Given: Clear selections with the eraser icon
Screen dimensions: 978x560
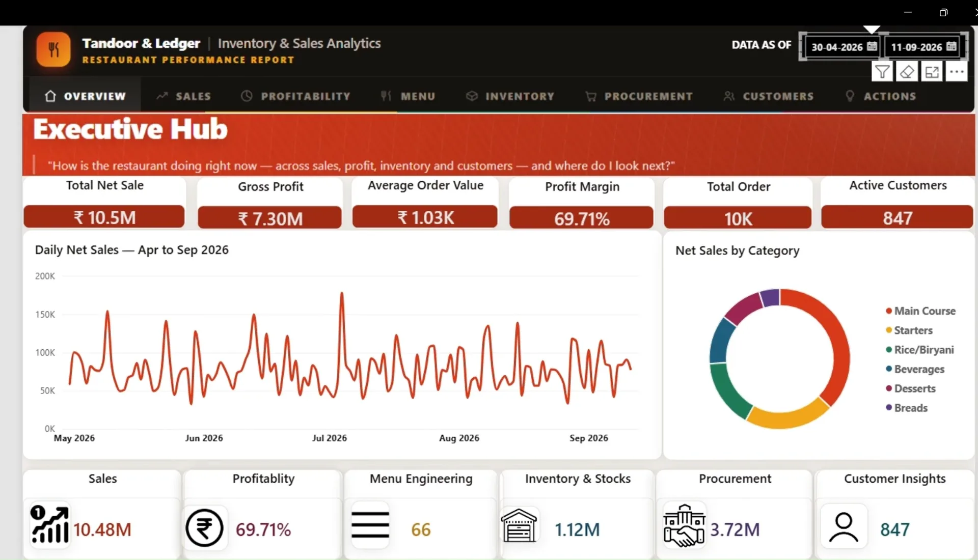Looking at the screenshot, I should tap(907, 72).
